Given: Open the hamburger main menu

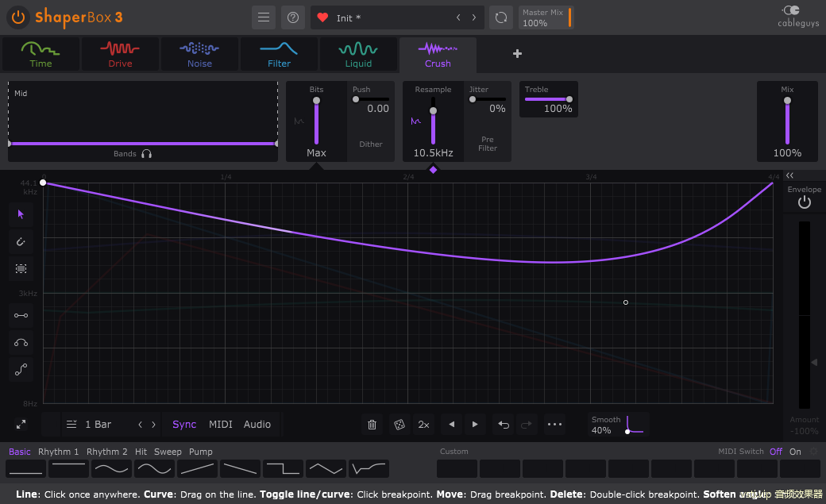Looking at the screenshot, I should coord(264,17).
